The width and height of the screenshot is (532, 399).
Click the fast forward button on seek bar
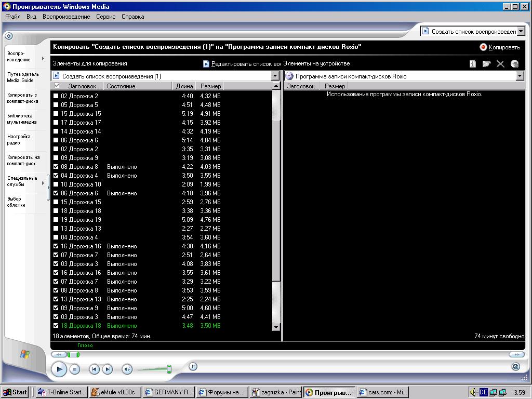(x=516, y=354)
